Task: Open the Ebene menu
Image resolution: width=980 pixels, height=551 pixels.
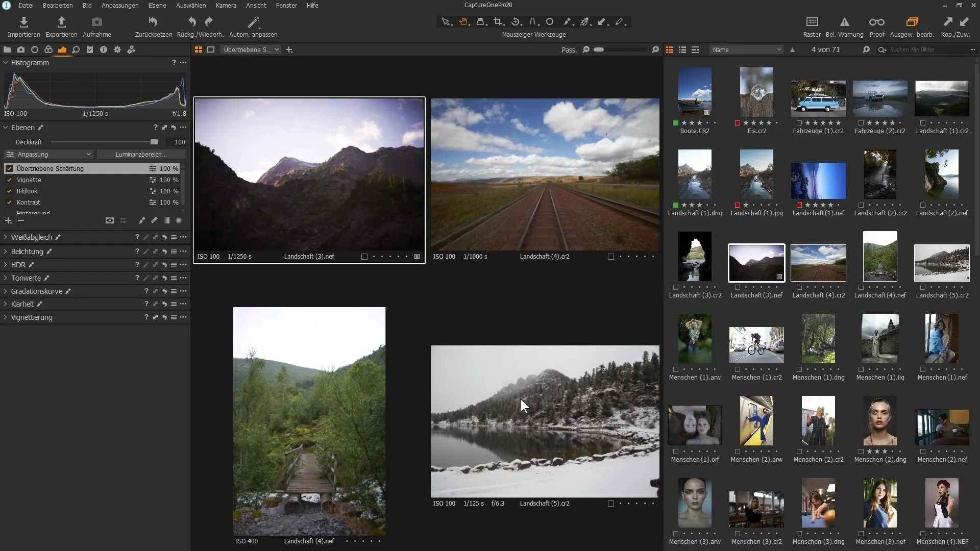Action: pyautogui.click(x=157, y=5)
